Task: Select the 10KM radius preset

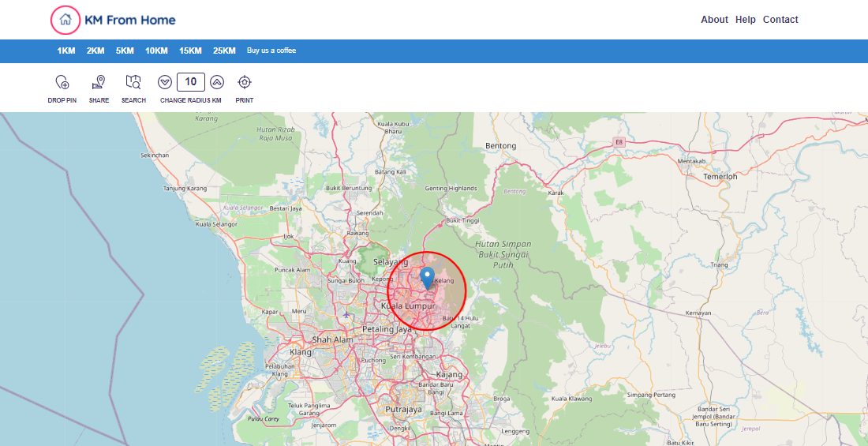Action: pos(156,51)
